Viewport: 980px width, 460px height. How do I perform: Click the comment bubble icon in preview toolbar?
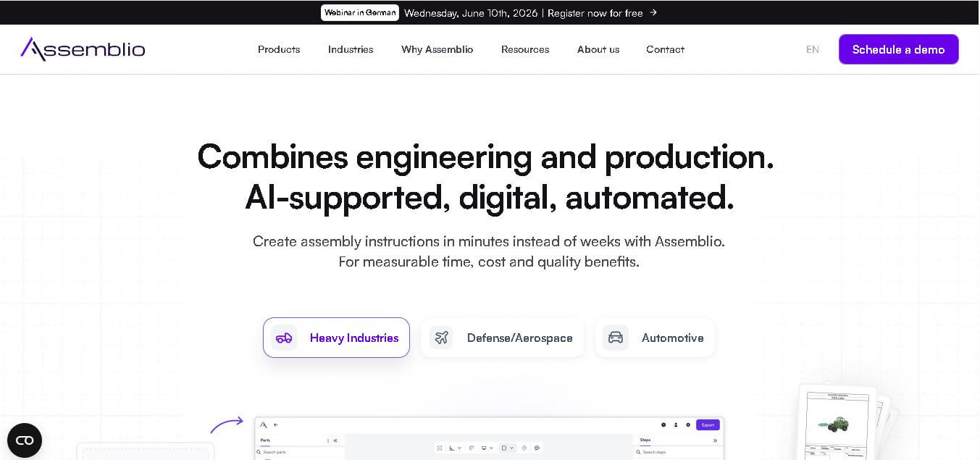(x=537, y=448)
